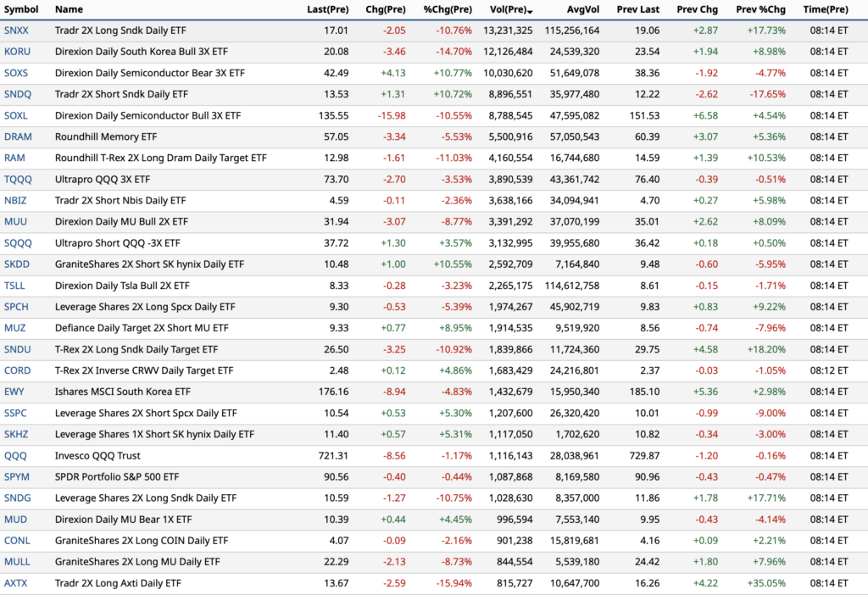Open the SNDG symbol link

pyautogui.click(x=17, y=498)
